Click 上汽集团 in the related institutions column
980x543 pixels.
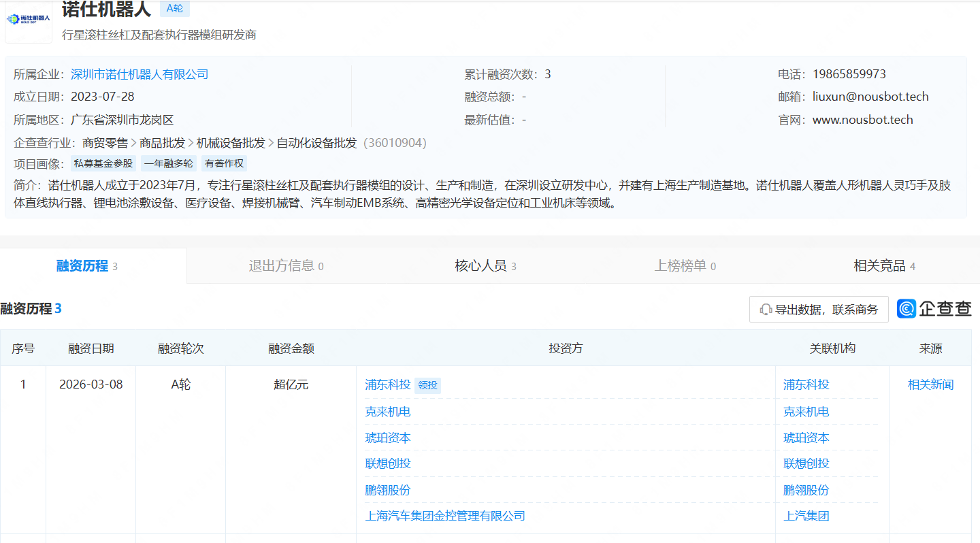[x=806, y=516]
